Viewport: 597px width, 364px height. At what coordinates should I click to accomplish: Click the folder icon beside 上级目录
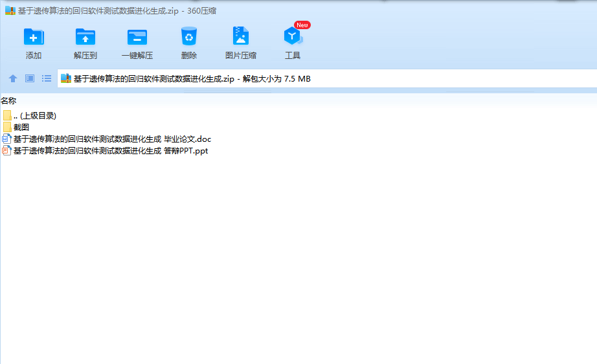click(x=7, y=115)
